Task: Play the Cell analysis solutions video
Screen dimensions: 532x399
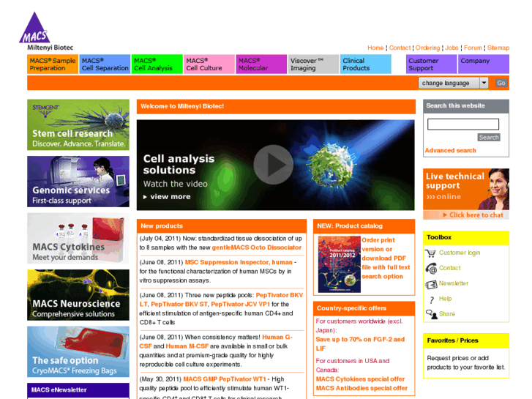Action: (x=273, y=165)
